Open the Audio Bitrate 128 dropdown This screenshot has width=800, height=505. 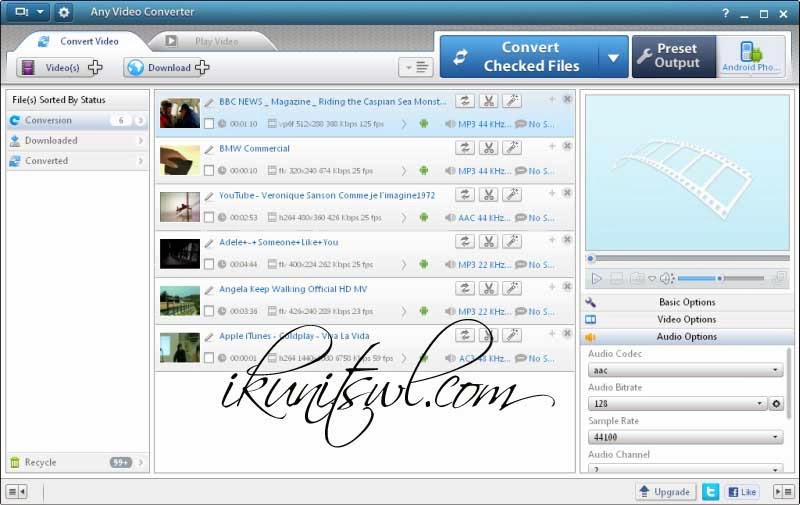point(678,403)
